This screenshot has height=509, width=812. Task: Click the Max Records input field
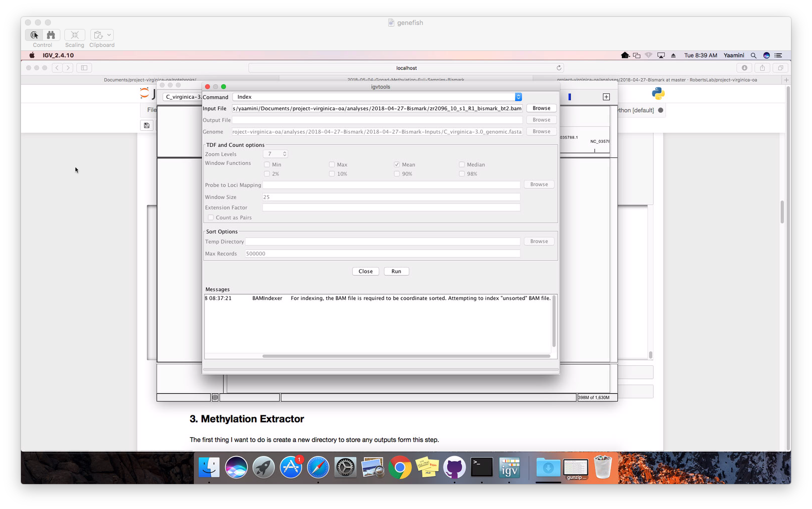click(382, 253)
